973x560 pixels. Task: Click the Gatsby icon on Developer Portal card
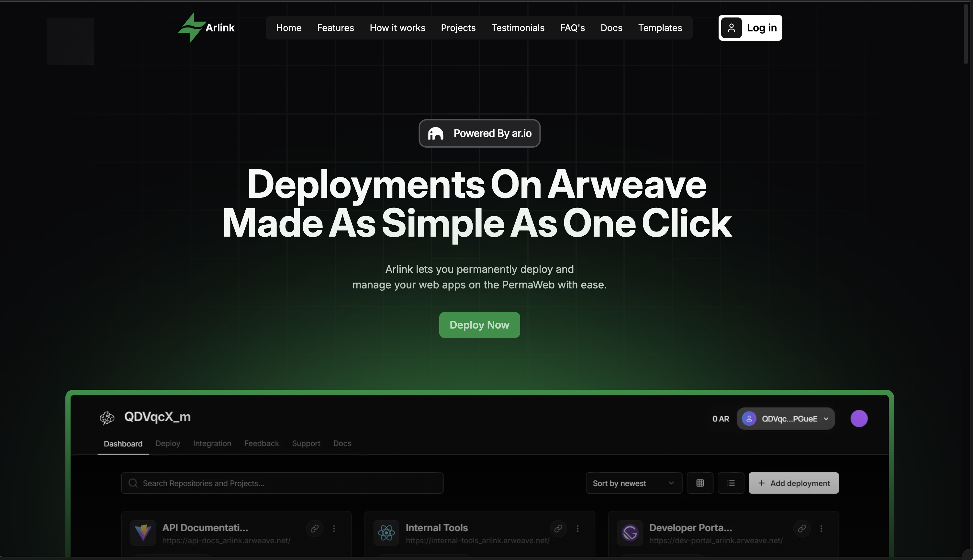point(630,533)
